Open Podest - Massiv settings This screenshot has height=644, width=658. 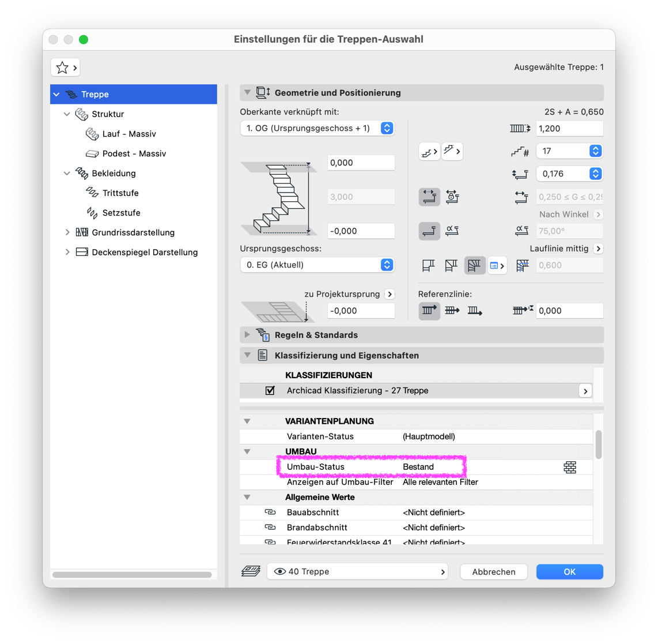[134, 154]
